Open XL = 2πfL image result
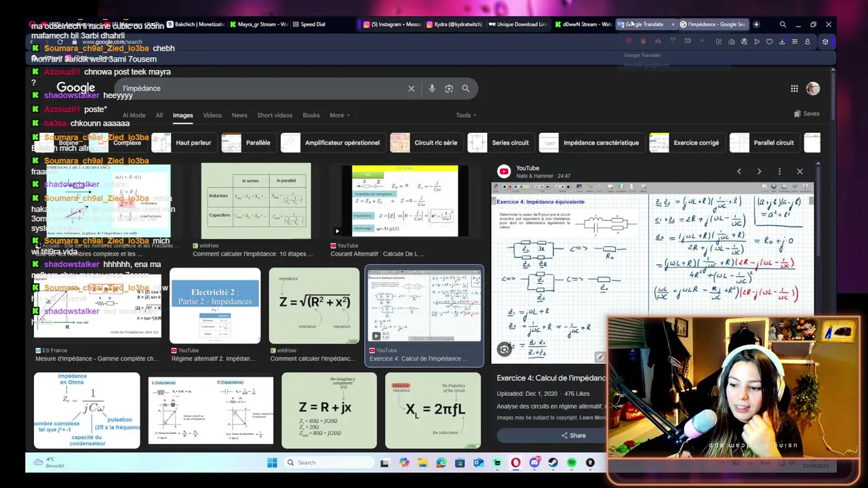This screenshot has height=488, width=868. (x=433, y=411)
